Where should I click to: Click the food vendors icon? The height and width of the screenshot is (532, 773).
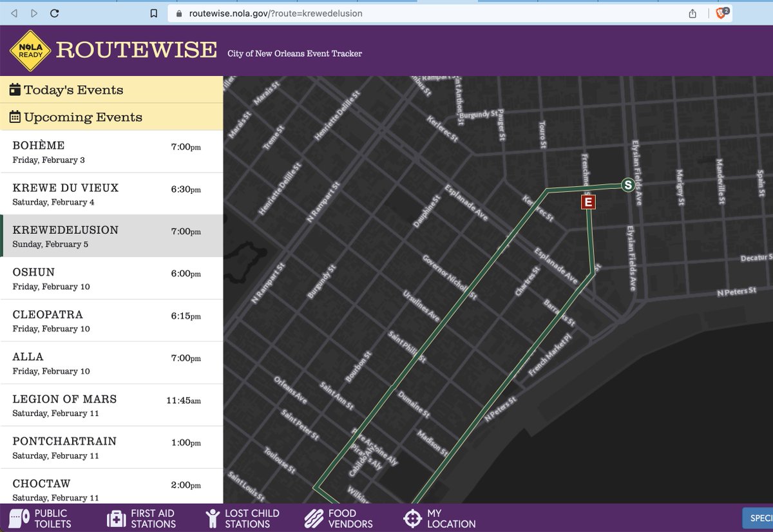(312, 518)
